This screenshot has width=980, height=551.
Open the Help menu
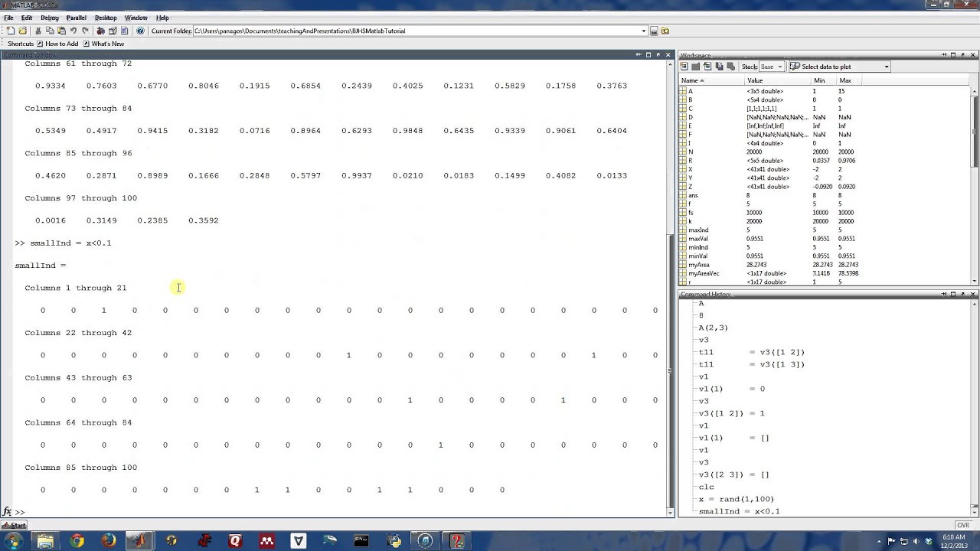point(162,18)
